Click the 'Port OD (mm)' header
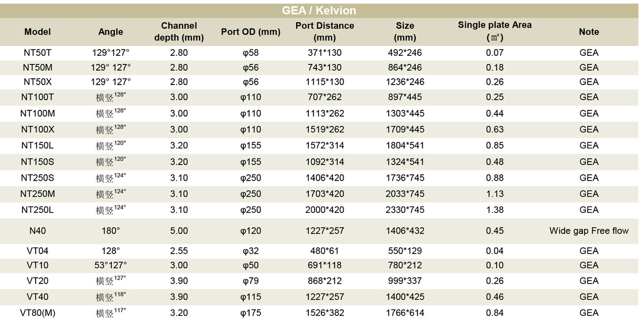This screenshot has width=644, height=336. pyautogui.click(x=251, y=32)
